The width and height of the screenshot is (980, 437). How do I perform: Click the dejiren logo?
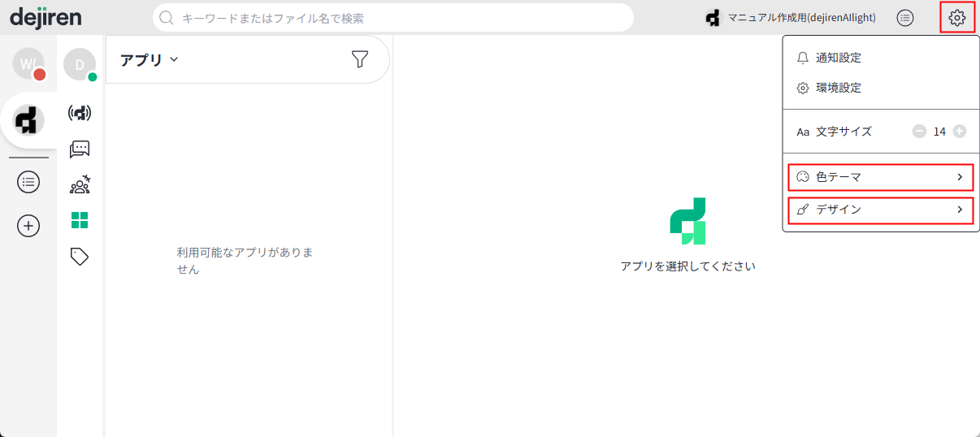46,17
